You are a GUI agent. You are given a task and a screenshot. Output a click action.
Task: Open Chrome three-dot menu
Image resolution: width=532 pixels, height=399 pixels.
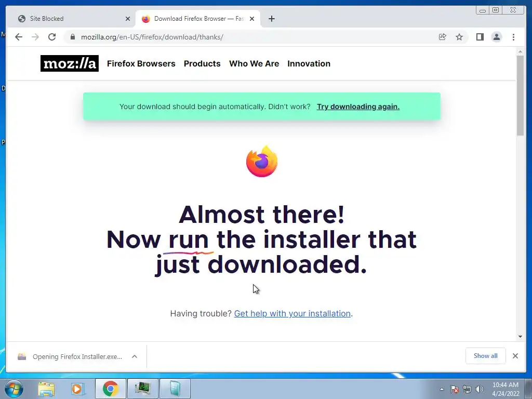(513, 37)
